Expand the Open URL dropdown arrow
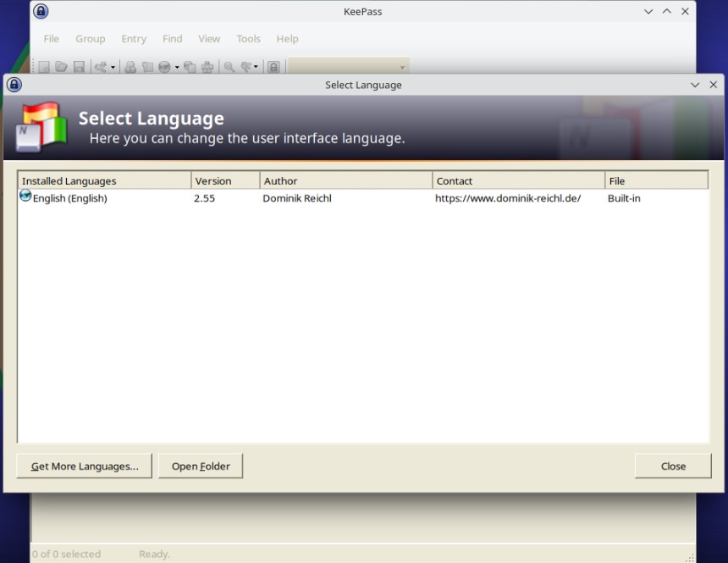This screenshot has width=728, height=563. (x=177, y=68)
